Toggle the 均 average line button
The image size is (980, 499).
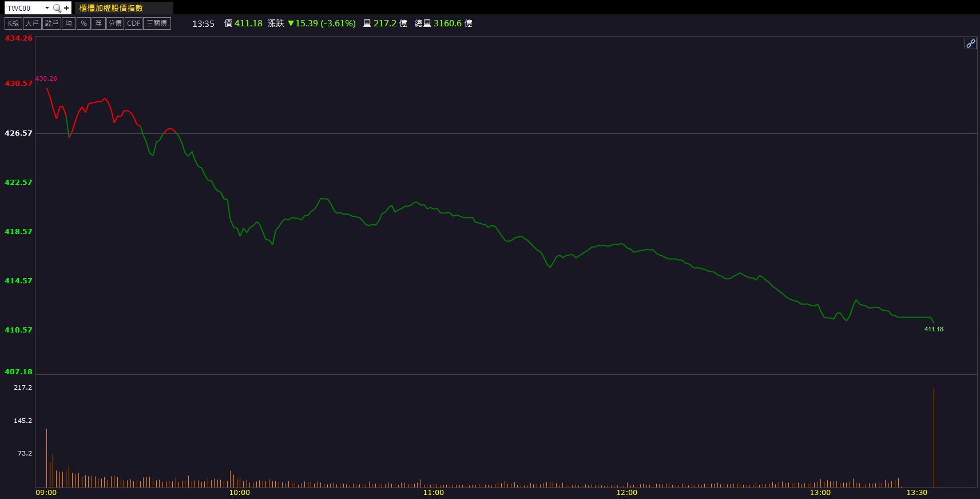pos(69,23)
